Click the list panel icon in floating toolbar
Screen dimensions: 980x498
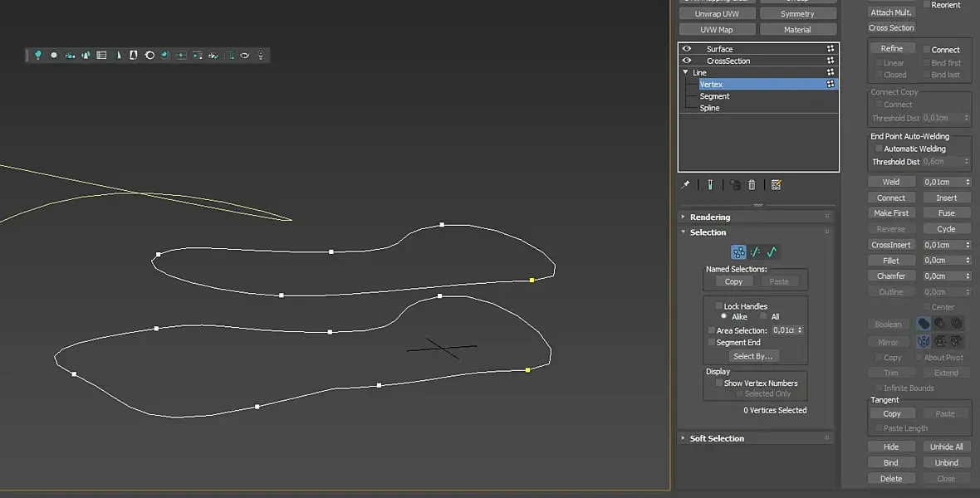pyautogui.click(x=102, y=55)
